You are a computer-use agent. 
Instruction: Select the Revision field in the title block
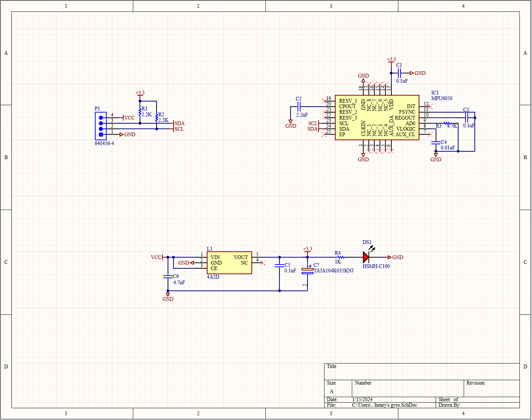[x=476, y=383]
